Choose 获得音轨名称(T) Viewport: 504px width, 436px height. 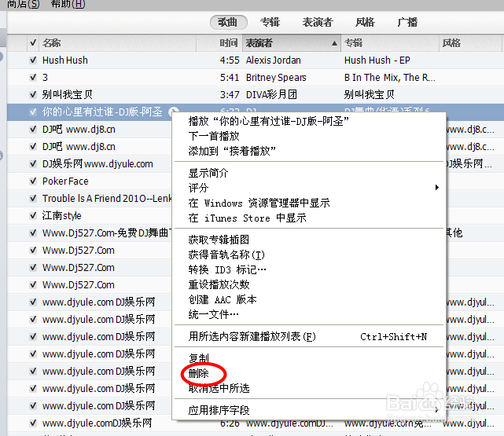pyautogui.click(x=226, y=255)
